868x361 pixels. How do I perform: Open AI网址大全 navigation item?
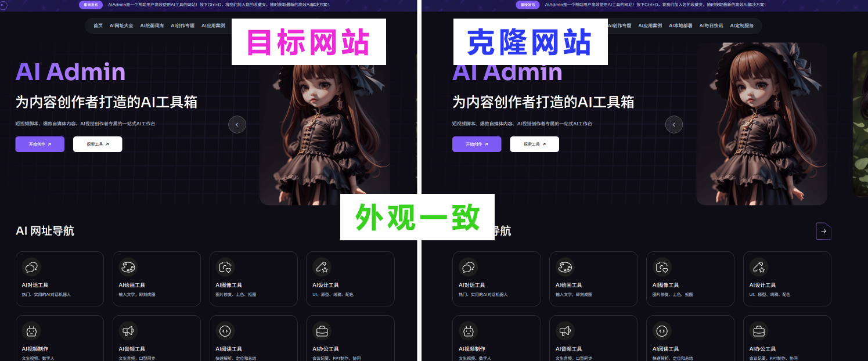tap(121, 26)
